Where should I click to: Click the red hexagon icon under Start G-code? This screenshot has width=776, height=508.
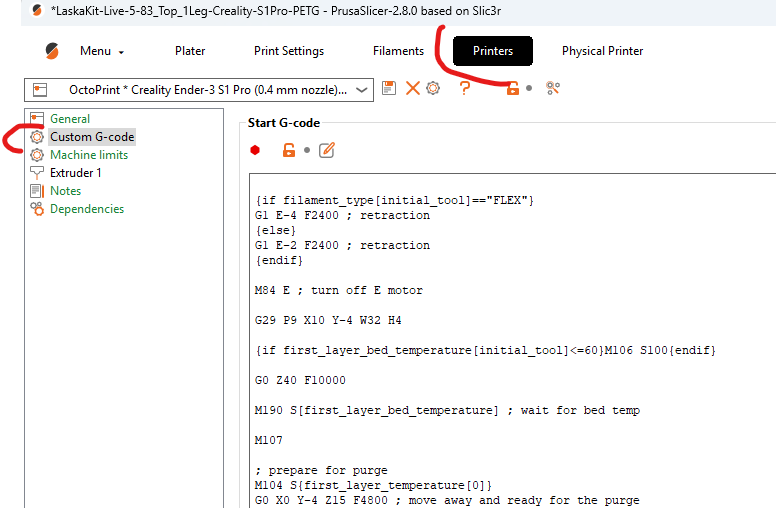pos(255,150)
